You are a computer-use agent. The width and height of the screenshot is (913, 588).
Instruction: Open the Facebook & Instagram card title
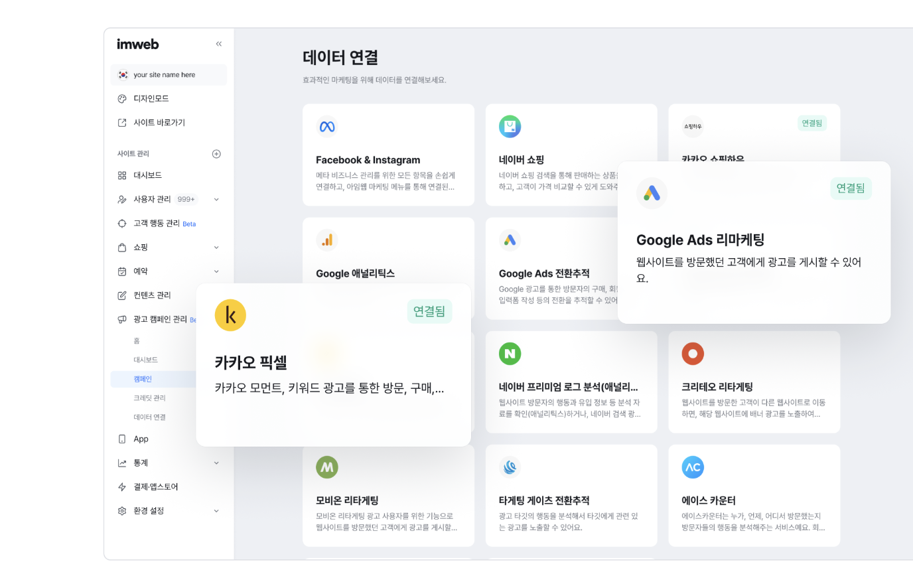tap(368, 160)
